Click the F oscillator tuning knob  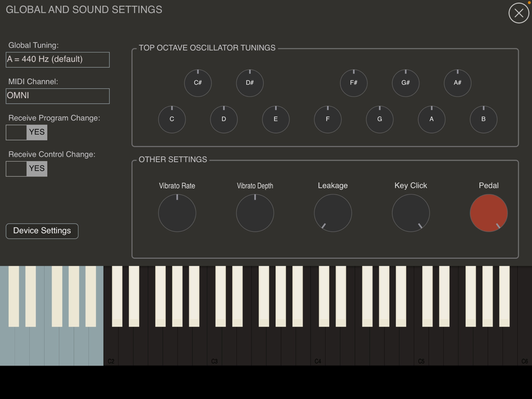[x=327, y=119]
